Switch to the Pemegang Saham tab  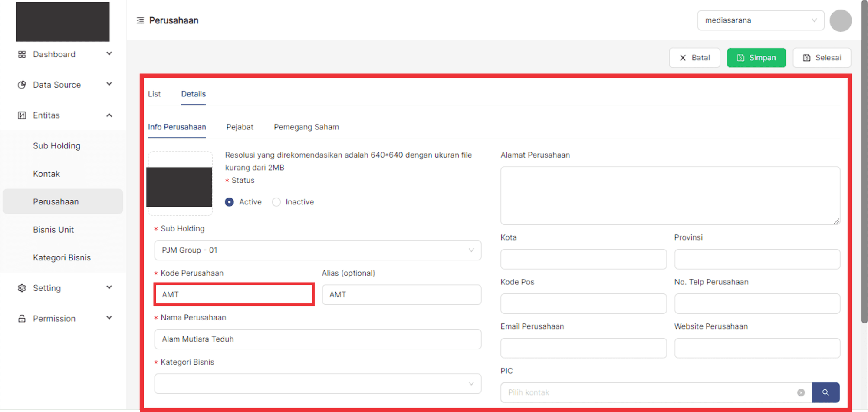[306, 127]
